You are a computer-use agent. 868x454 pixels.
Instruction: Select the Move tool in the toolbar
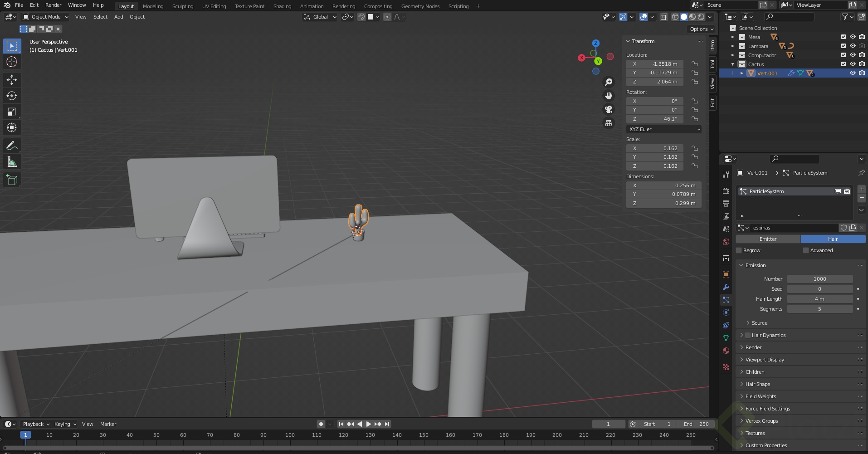[12, 80]
